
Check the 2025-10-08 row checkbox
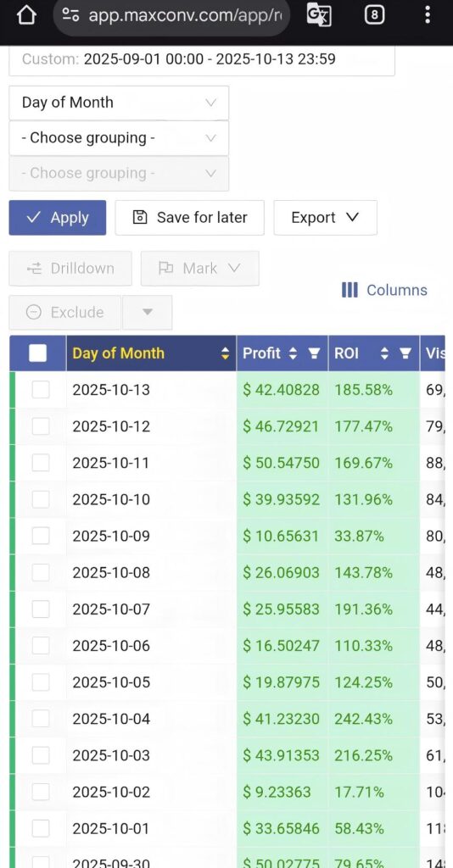41,572
